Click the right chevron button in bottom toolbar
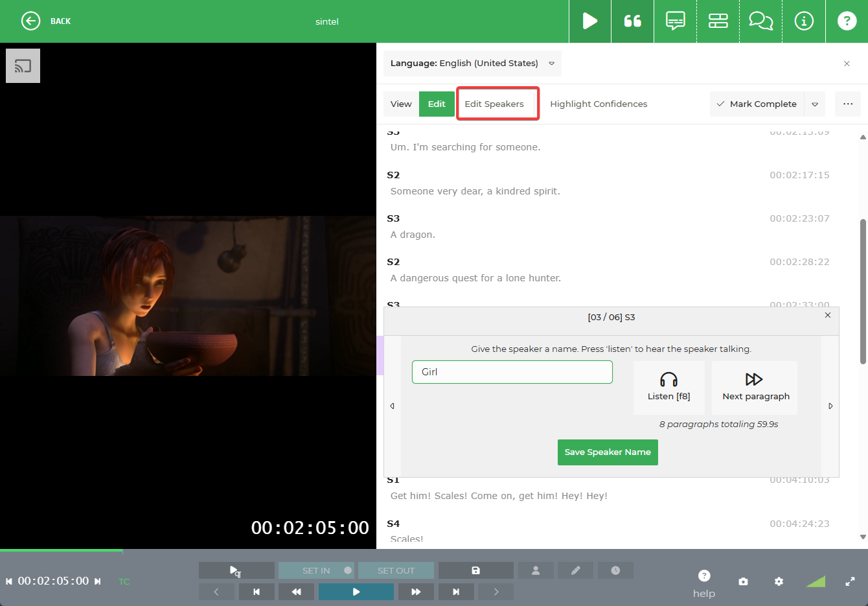 496,592
